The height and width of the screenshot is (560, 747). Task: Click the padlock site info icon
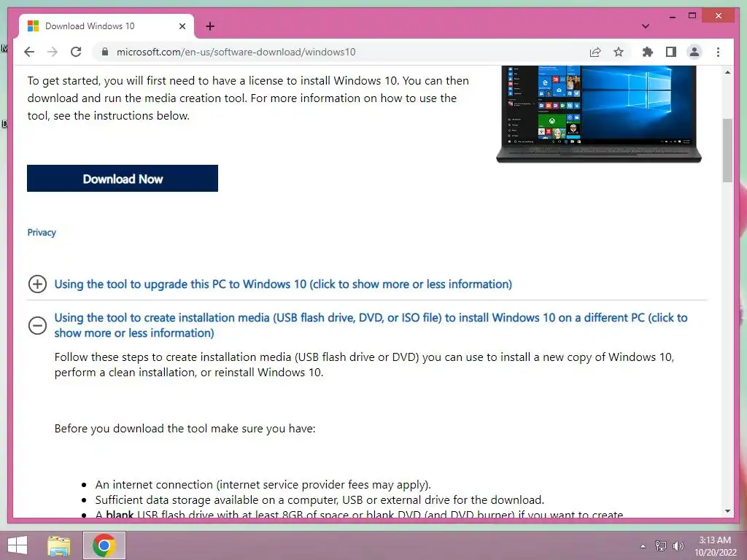(x=105, y=52)
